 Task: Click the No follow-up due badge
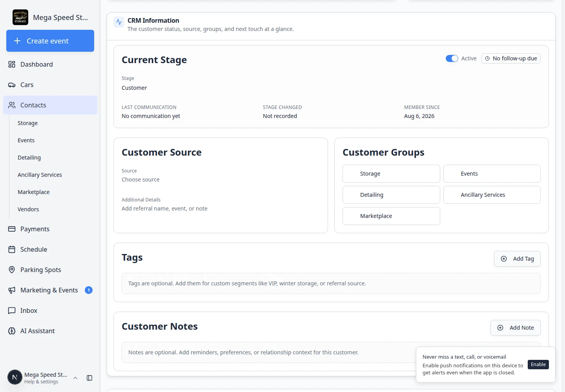511,58
